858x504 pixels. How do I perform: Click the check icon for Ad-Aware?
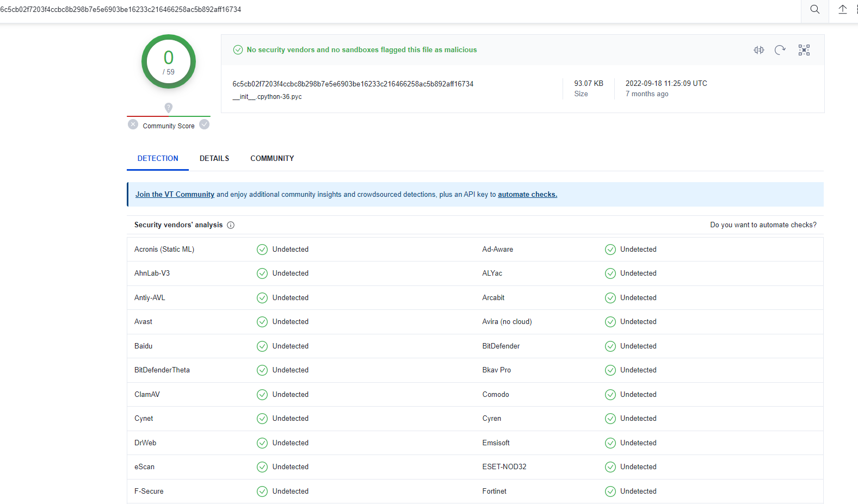[610, 250]
